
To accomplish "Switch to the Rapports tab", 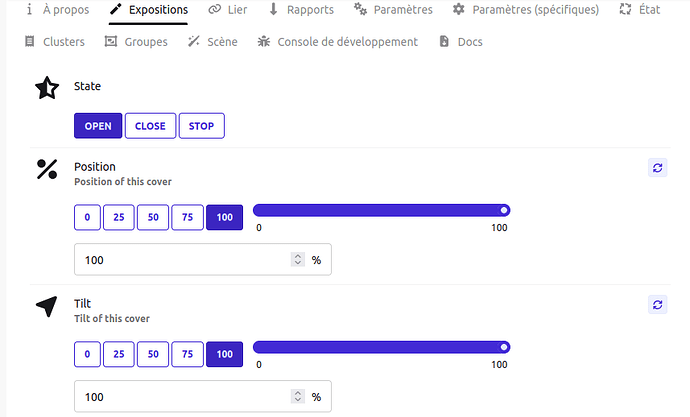I will [301, 10].
